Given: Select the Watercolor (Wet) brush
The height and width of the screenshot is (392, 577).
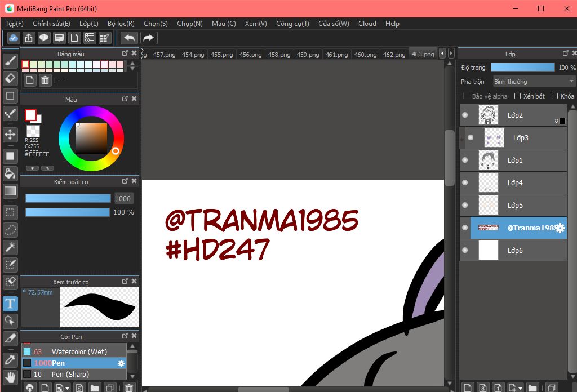Looking at the screenshot, I should (74, 351).
